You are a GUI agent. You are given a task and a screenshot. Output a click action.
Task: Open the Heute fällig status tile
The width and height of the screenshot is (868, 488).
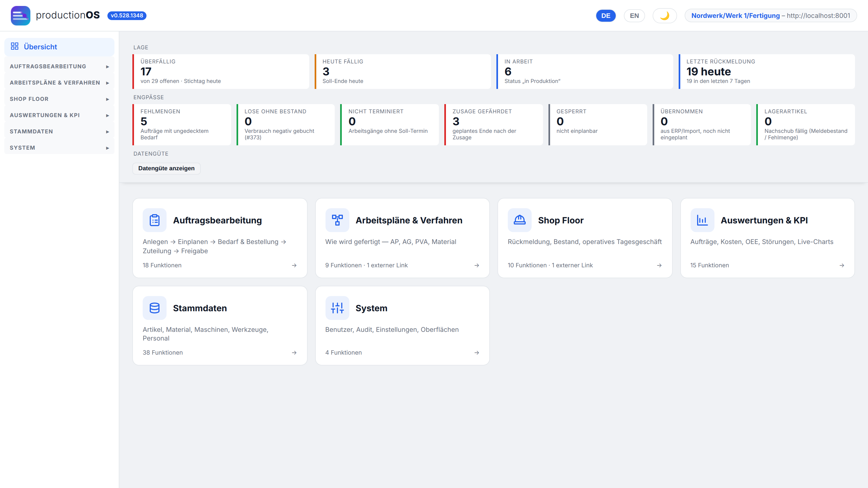click(403, 71)
